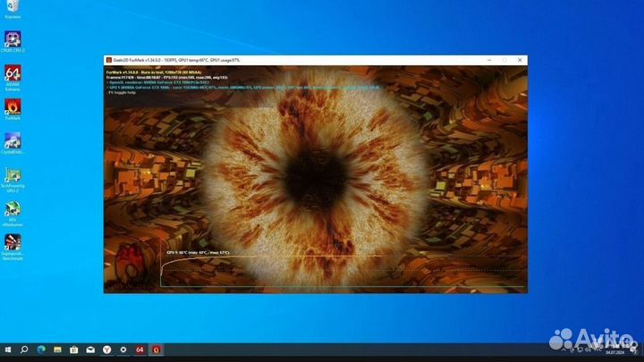Launch the FurMark desktop shortcut
Screen dimensions: 644x362
click(x=13, y=106)
